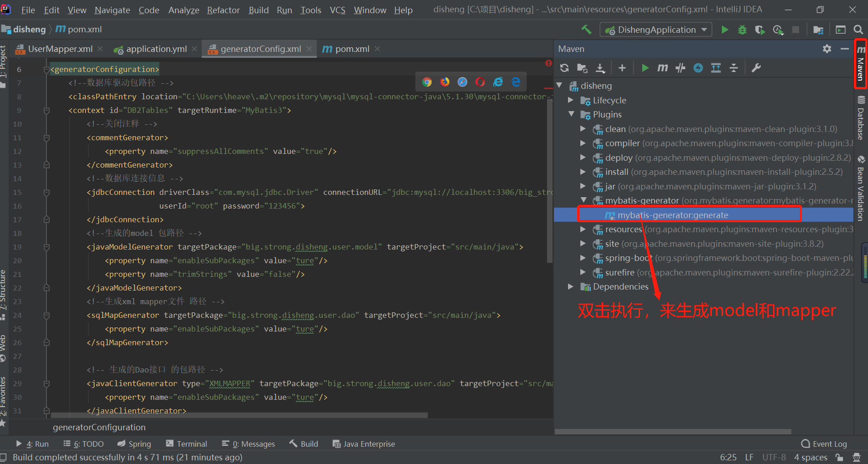Open the Refactor menu
The width and height of the screenshot is (868, 464).
223,10
